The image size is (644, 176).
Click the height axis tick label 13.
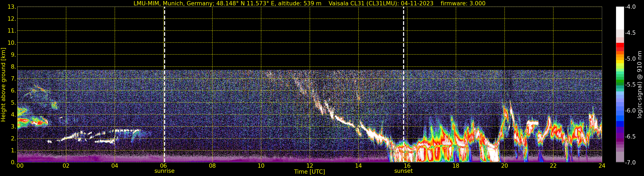12,7
